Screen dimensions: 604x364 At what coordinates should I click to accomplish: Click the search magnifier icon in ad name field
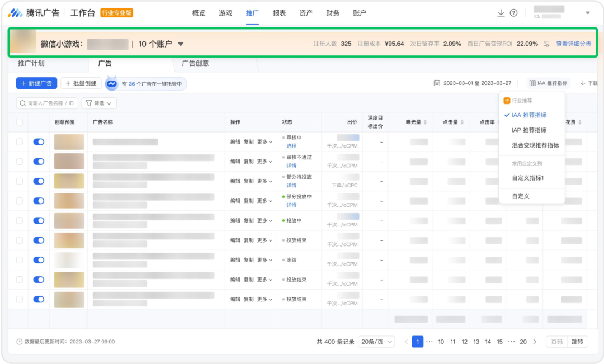pyautogui.click(x=23, y=103)
